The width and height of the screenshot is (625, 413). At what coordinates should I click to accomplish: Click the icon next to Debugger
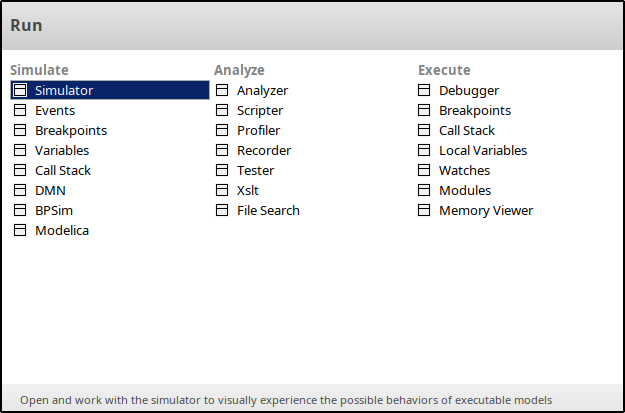pos(424,90)
